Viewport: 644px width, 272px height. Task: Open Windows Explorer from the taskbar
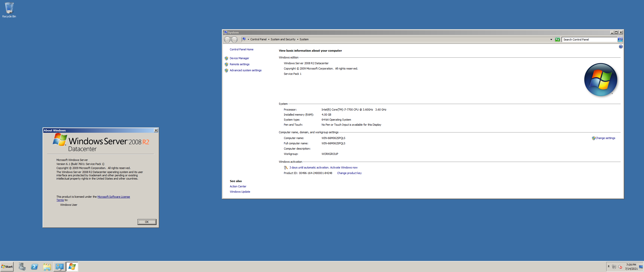47,267
